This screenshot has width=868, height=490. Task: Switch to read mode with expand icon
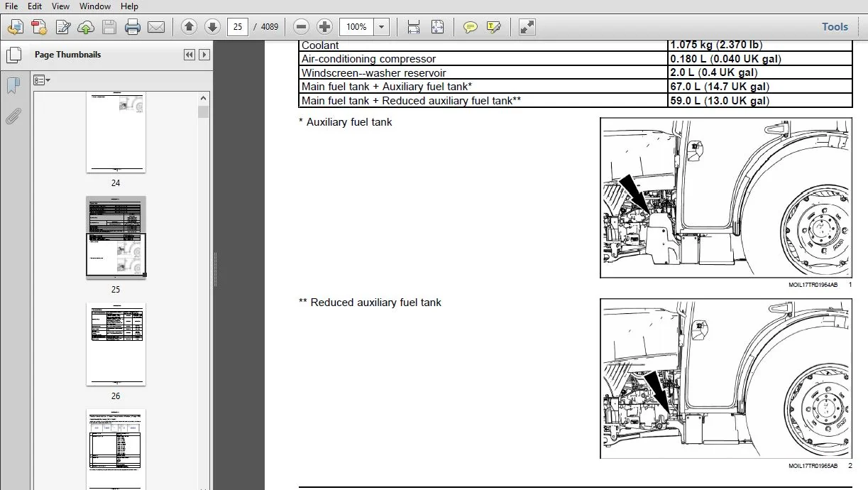[x=527, y=27]
